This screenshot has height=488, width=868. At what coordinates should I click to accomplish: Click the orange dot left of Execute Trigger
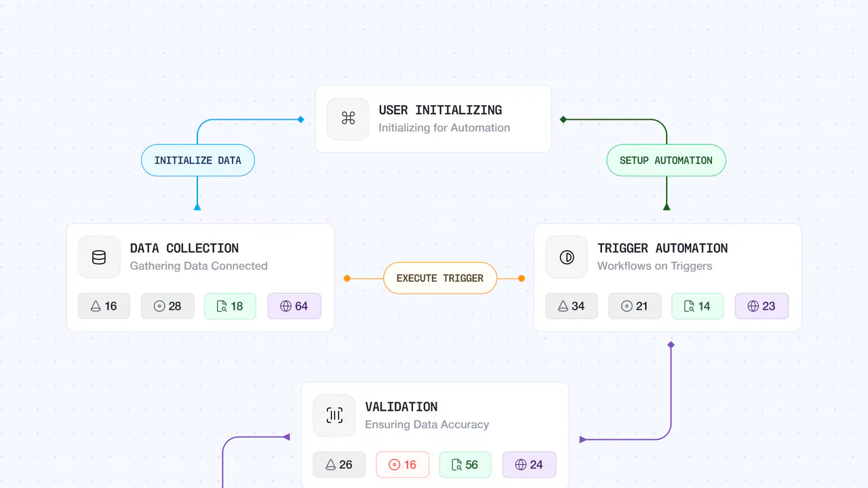(x=347, y=278)
